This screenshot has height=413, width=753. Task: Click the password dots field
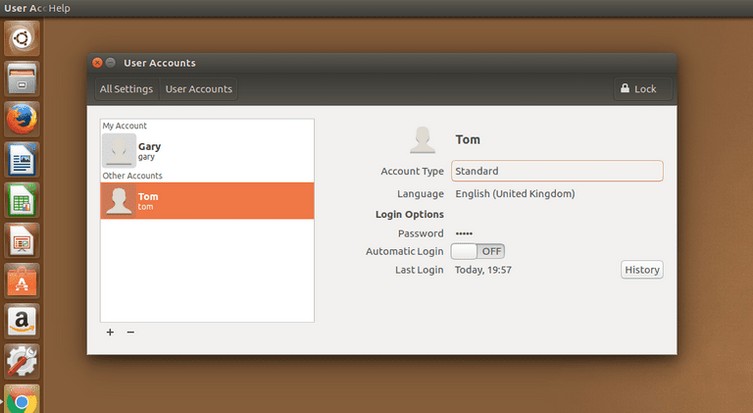tap(464, 233)
